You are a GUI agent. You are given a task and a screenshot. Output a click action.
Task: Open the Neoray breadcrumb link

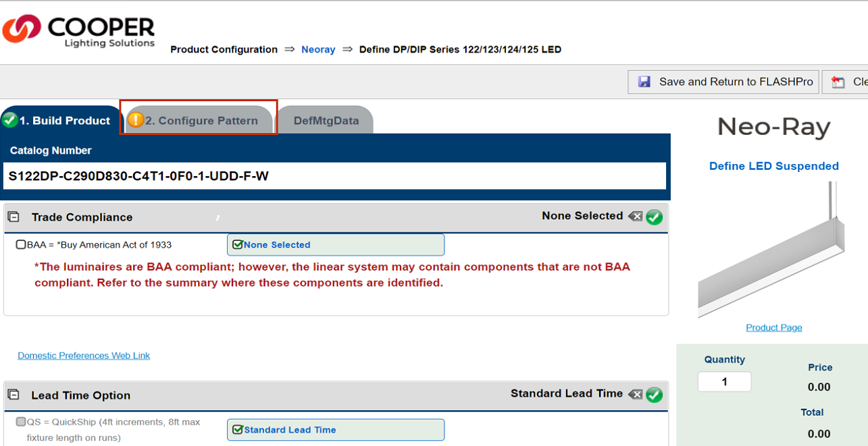[318, 49]
